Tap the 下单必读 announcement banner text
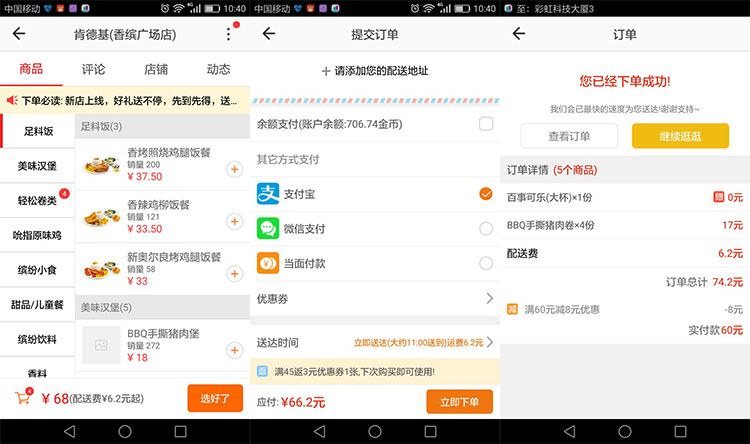This screenshot has width=750, height=444. click(x=129, y=101)
